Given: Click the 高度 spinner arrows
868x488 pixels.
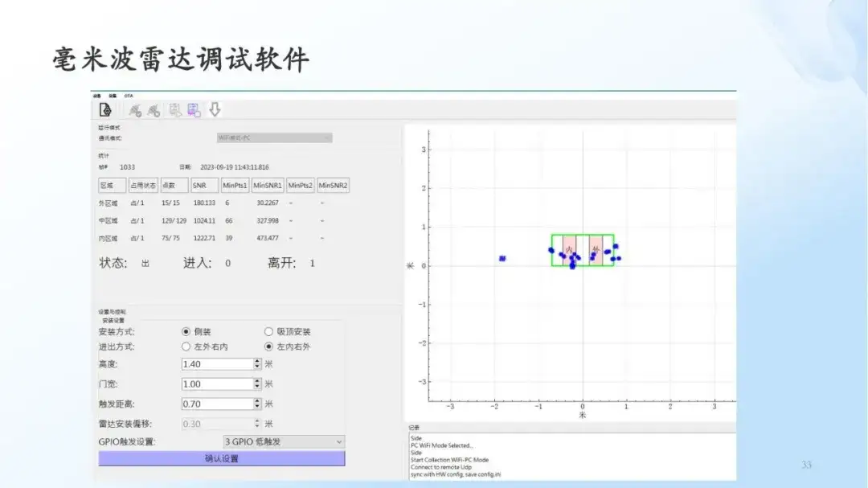Looking at the screenshot, I should pos(257,364).
